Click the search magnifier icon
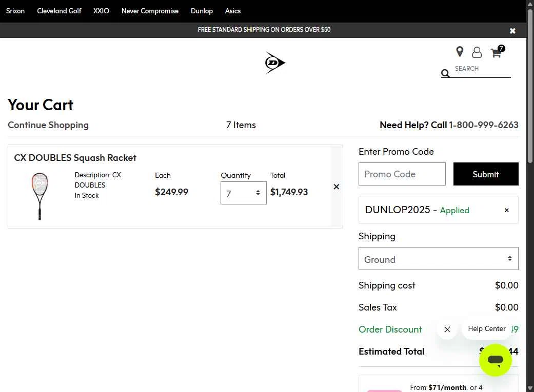Screen dimensions: 534x392 click(445, 73)
